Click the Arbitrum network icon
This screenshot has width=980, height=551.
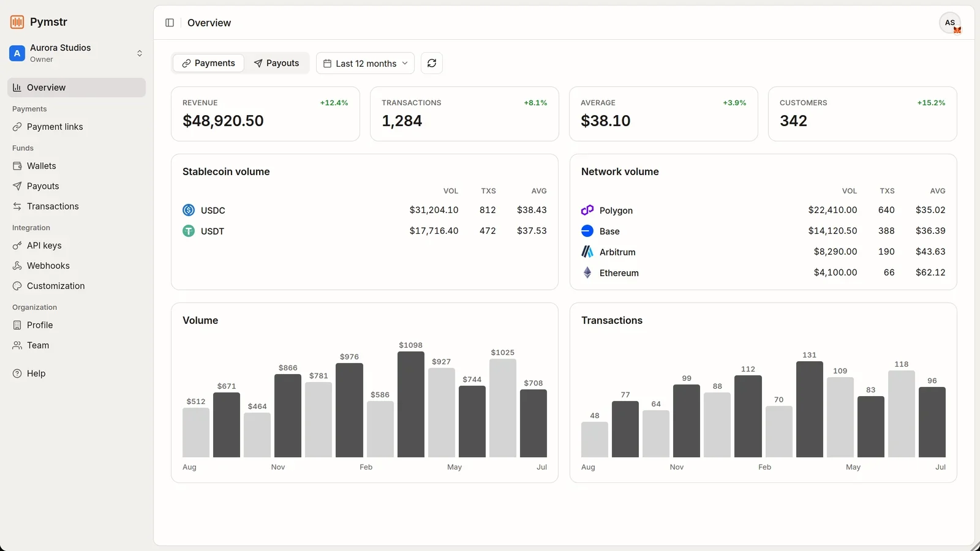pos(587,252)
